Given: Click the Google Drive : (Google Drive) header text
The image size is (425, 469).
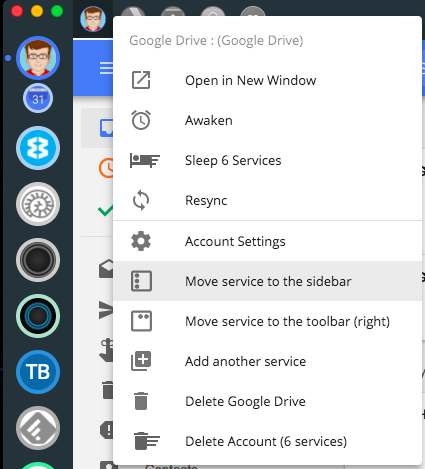Looking at the screenshot, I should coord(216,41).
